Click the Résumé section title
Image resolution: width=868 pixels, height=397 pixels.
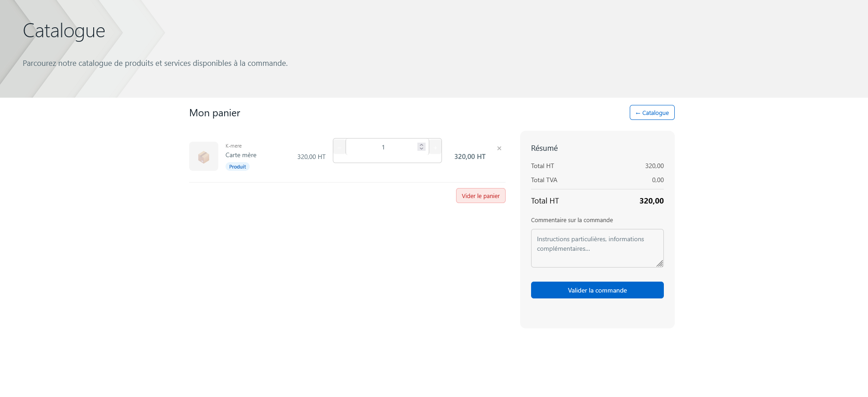point(544,148)
